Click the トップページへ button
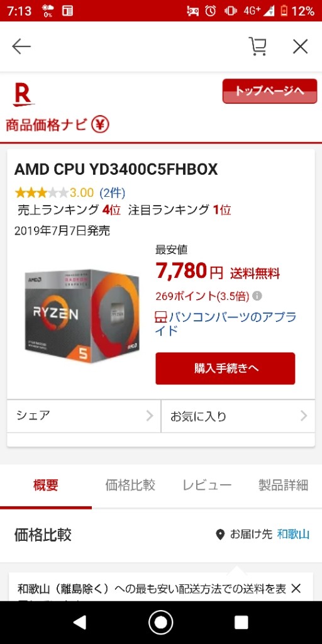This screenshot has width=322, height=644. [x=270, y=91]
